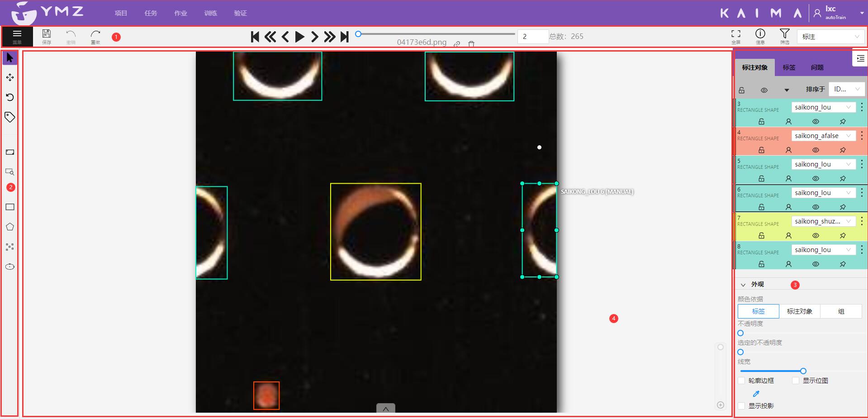
Task: Collapse the 外观 appearance section
Action: pyautogui.click(x=743, y=285)
